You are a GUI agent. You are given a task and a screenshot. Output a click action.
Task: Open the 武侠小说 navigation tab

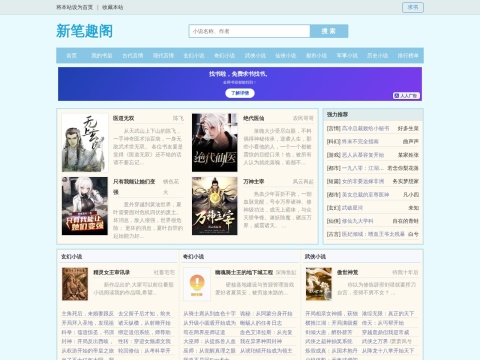(x=255, y=56)
